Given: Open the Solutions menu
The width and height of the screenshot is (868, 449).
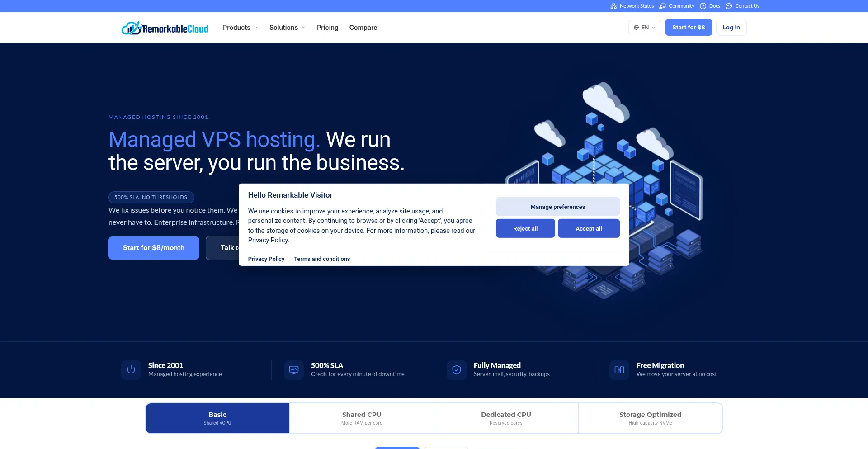Looking at the screenshot, I should (287, 28).
